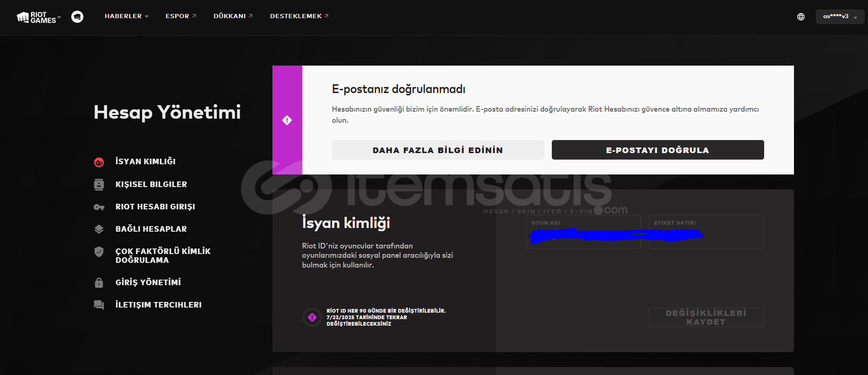Click the ETIKET SATIRI input field
Screen dimensions: 868x375
706,232
